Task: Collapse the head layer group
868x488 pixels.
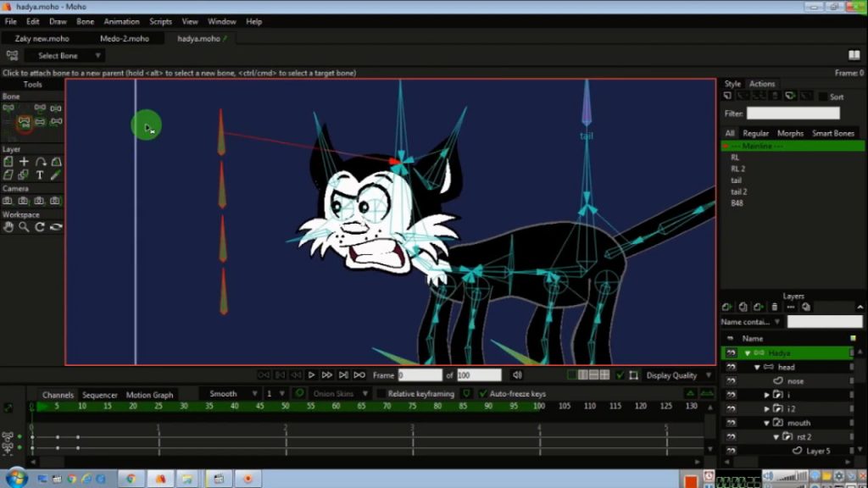Action: click(x=757, y=368)
